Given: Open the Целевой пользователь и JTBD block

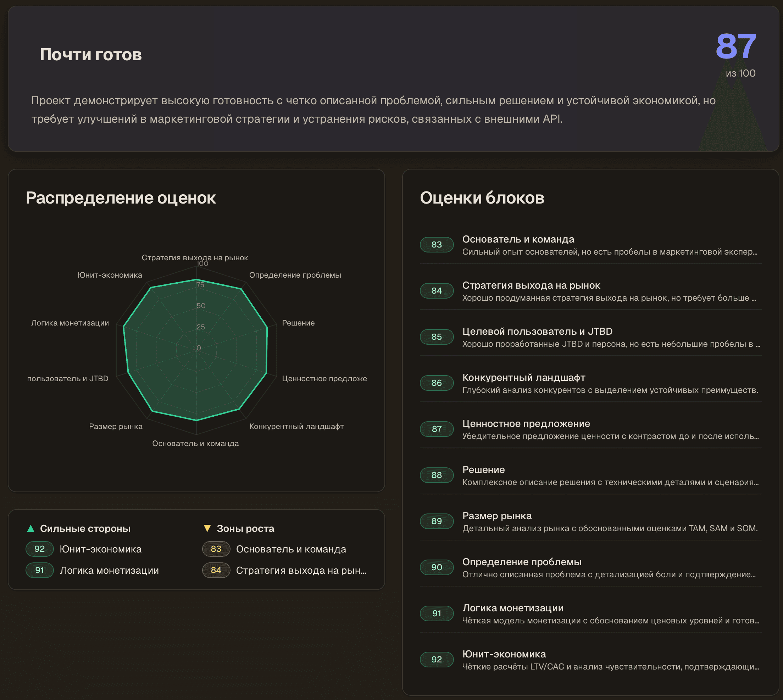Looking at the screenshot, I should [537, 332].
